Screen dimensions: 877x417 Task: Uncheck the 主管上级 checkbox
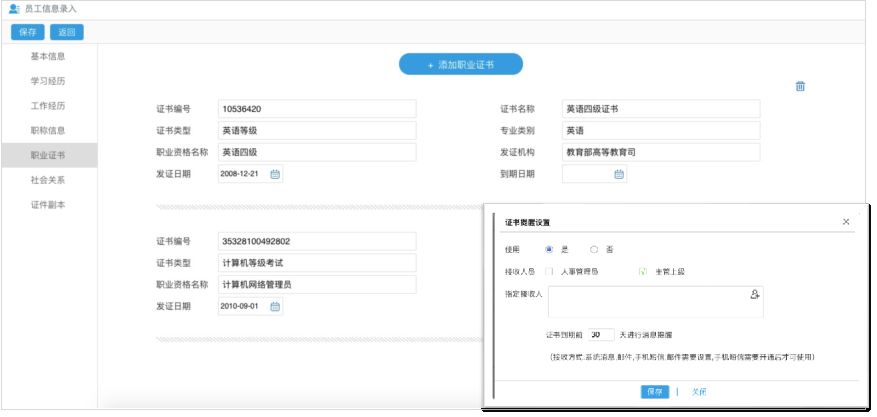point(643,271)
